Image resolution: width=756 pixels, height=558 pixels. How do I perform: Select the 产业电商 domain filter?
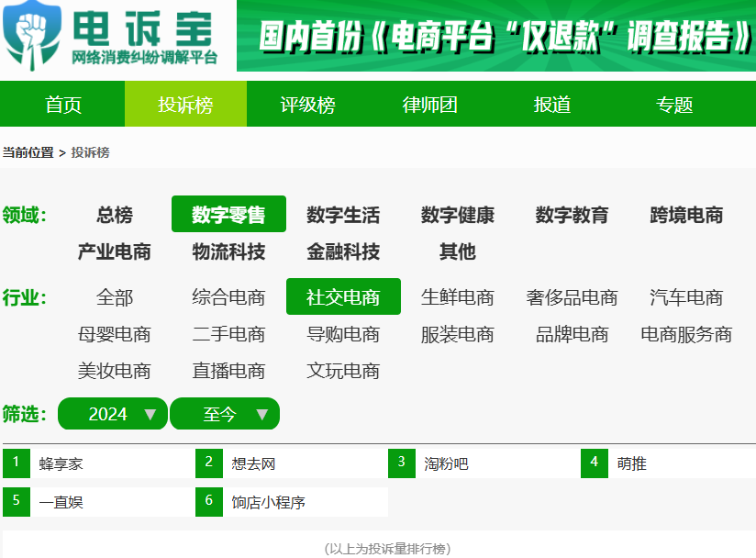115,251
